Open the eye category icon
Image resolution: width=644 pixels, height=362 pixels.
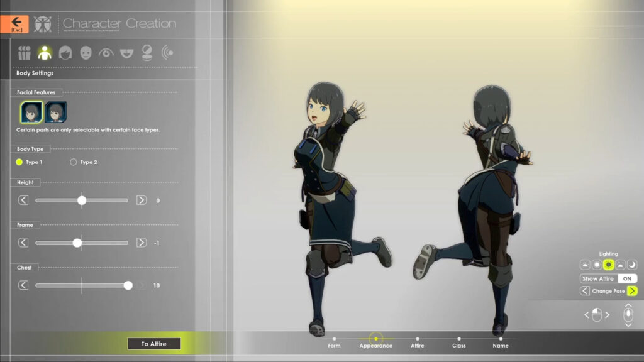click(x=106, y=53)
